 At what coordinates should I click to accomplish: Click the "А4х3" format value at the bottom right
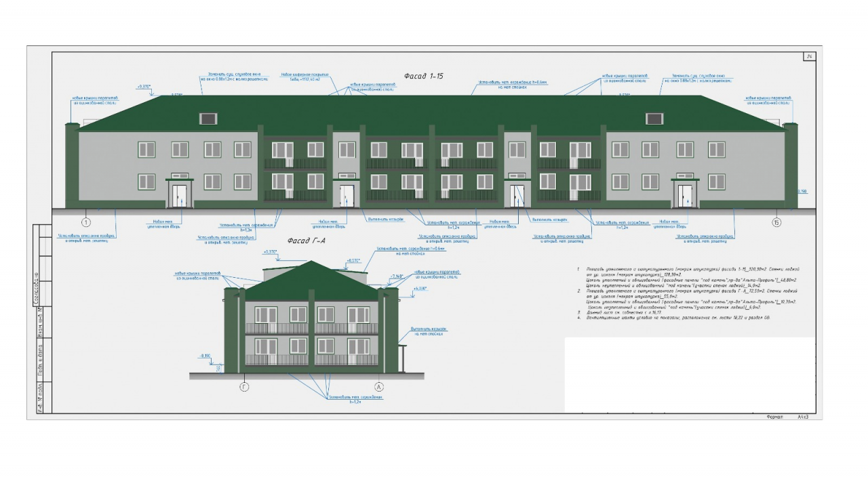coord(804,417)
